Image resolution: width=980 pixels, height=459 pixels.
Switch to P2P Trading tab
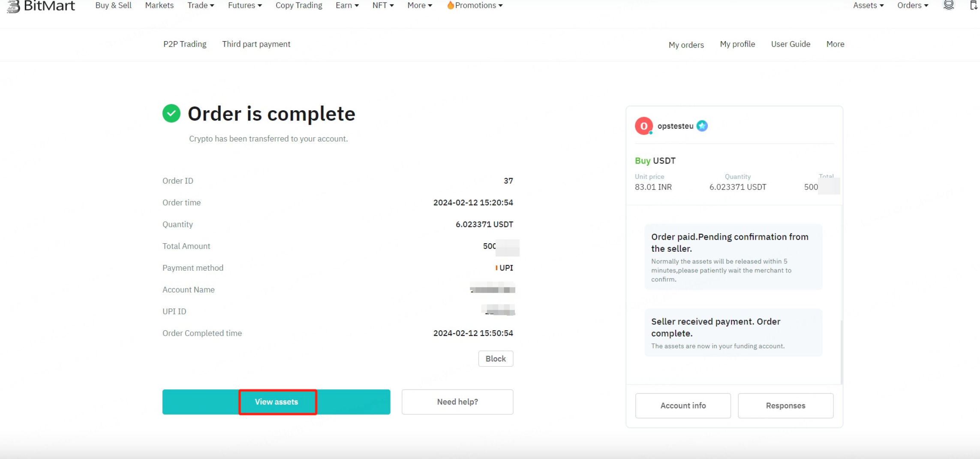coord(185,44)
